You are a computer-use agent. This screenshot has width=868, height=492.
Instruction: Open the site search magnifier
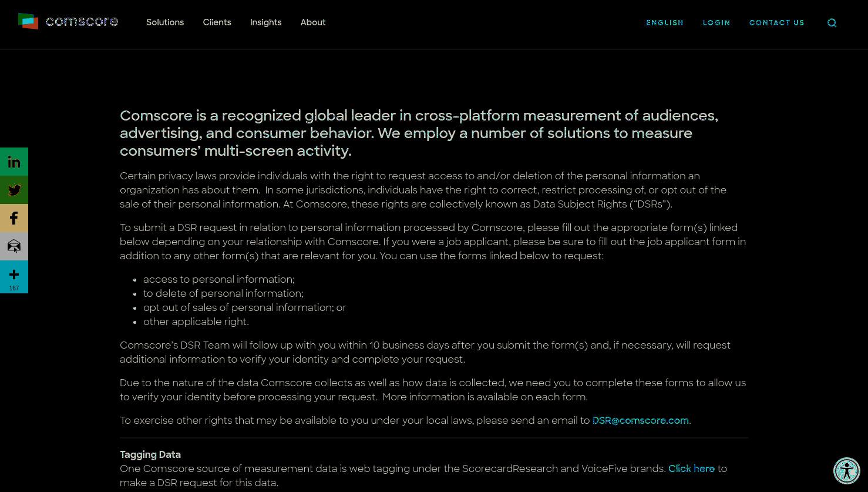pos(832,23)
